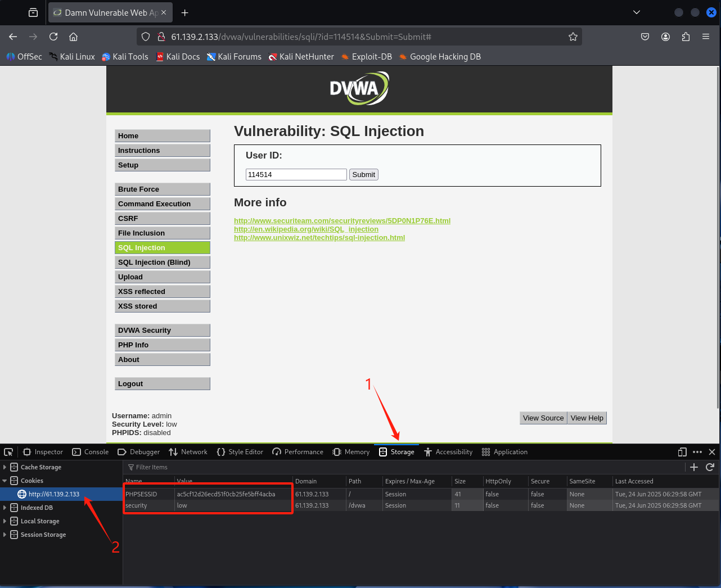The width and height of the screenshot is (721, 588).
Task: Expand the Local Storage tree node
Action: click(5, 521)
